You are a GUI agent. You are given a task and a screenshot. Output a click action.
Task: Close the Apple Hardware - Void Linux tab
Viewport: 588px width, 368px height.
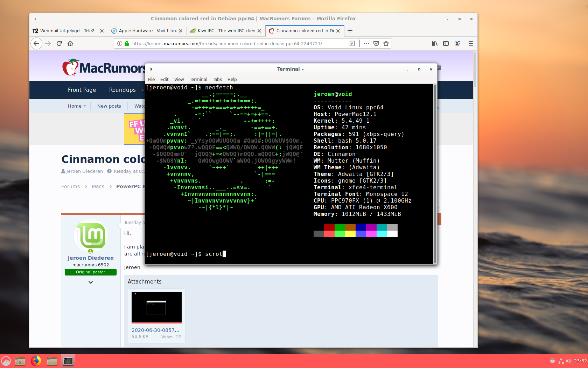click(x=181, y=31)
